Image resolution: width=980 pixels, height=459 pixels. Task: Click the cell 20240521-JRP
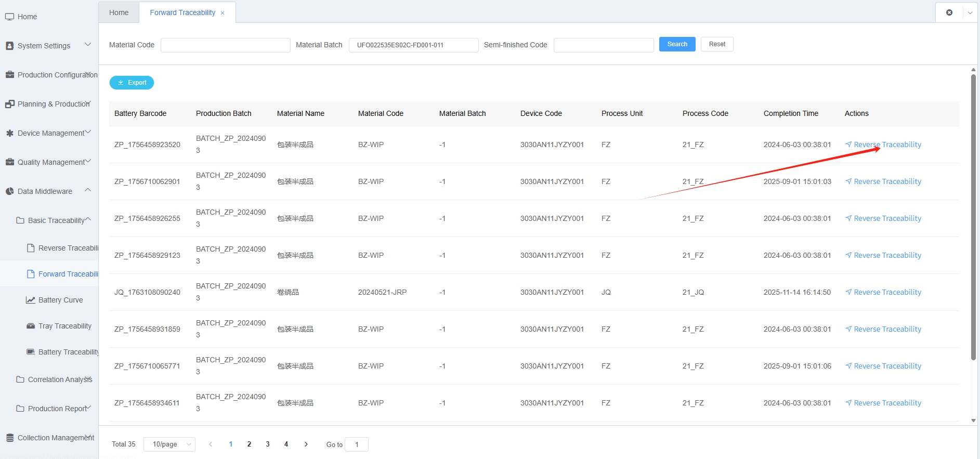tap(382, 292)
